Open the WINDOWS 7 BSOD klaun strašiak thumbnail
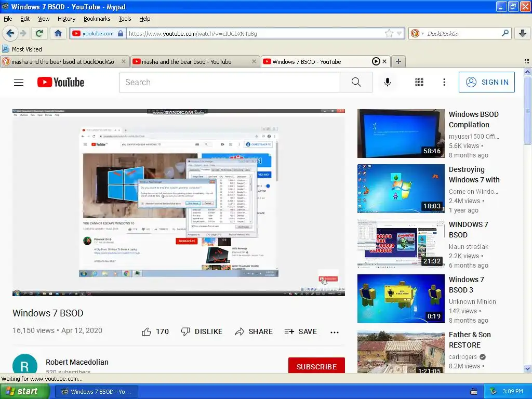The width and height of the screenshot is (532, 399). tap(401, 244)
